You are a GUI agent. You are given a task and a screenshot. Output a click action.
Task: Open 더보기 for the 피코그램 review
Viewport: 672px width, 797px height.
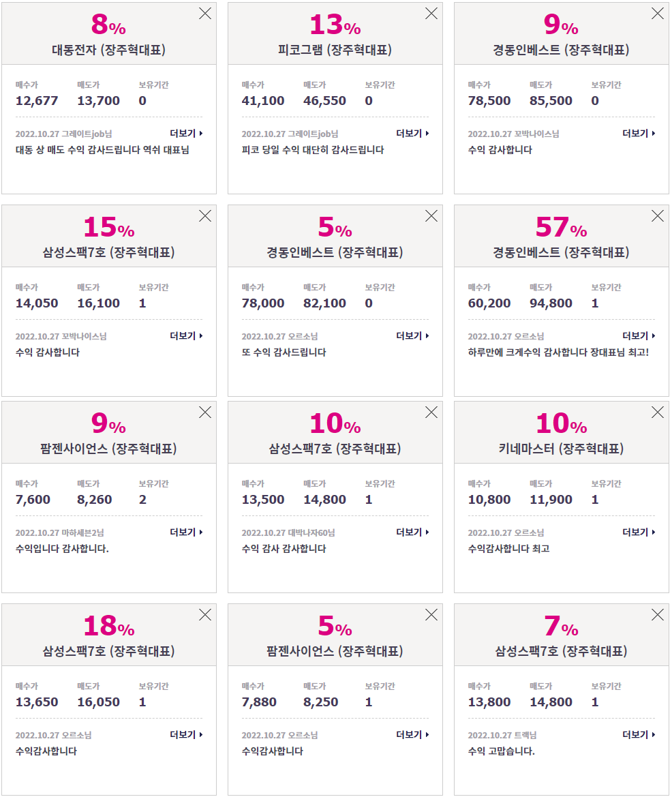point(412,133)
